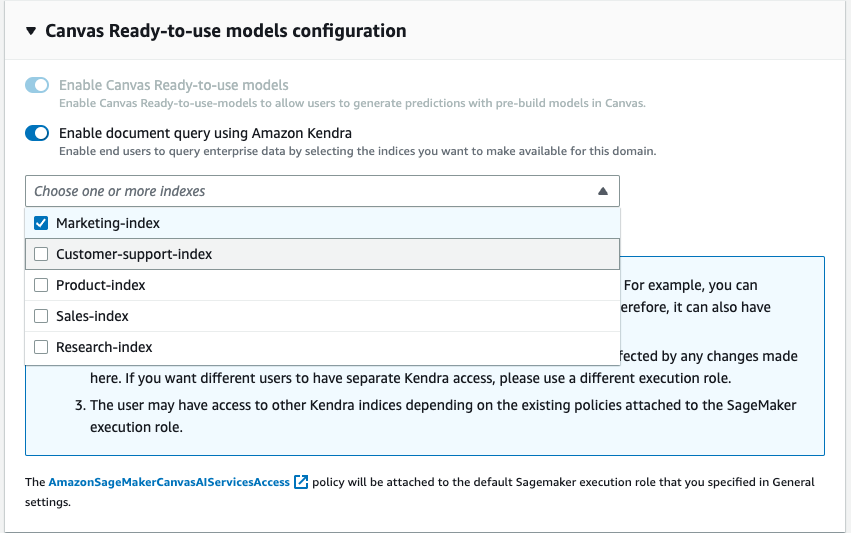
Task: Uncheck the Marketing-index checkbox
Action: pos(41,223)
